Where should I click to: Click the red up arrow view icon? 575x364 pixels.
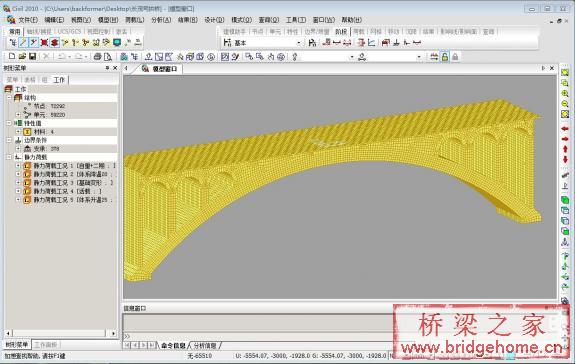(x=565, y=149)
